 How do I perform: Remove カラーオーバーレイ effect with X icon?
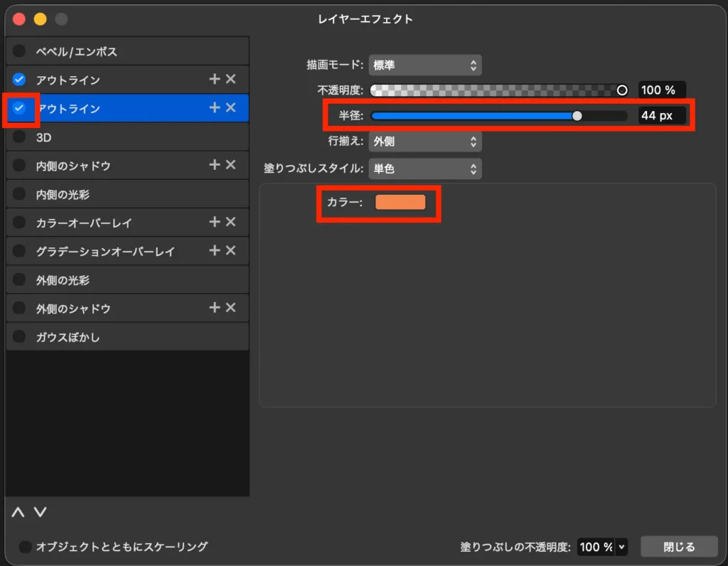click(x=230, y=223)
